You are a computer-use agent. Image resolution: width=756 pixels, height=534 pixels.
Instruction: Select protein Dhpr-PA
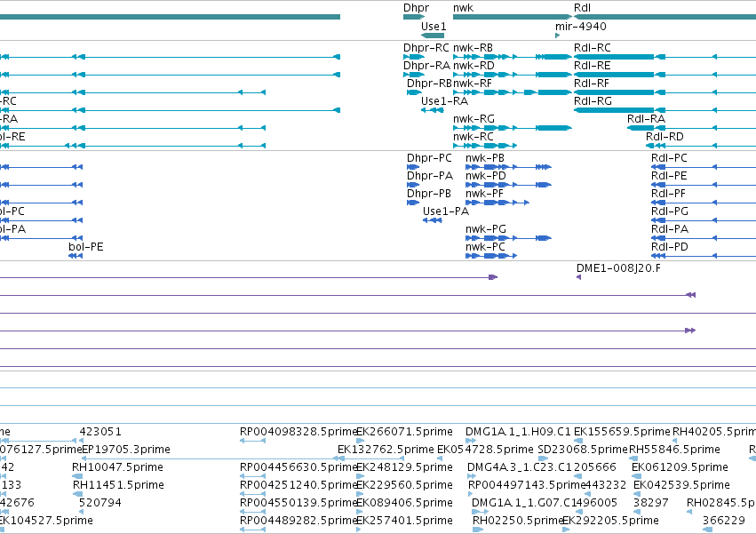[413, 185]
